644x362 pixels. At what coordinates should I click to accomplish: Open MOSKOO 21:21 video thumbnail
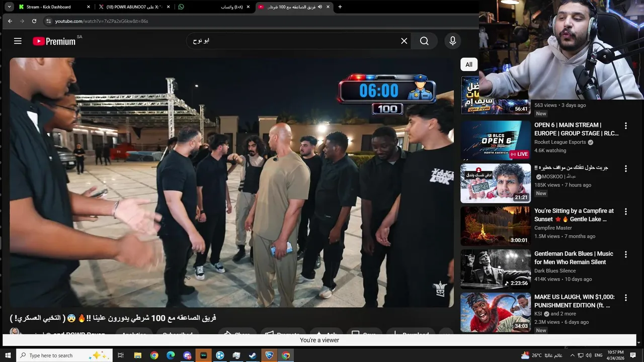tap(496, 184)
